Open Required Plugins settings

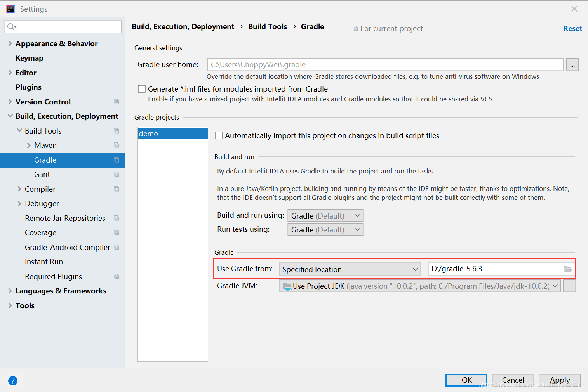(53, 276)
